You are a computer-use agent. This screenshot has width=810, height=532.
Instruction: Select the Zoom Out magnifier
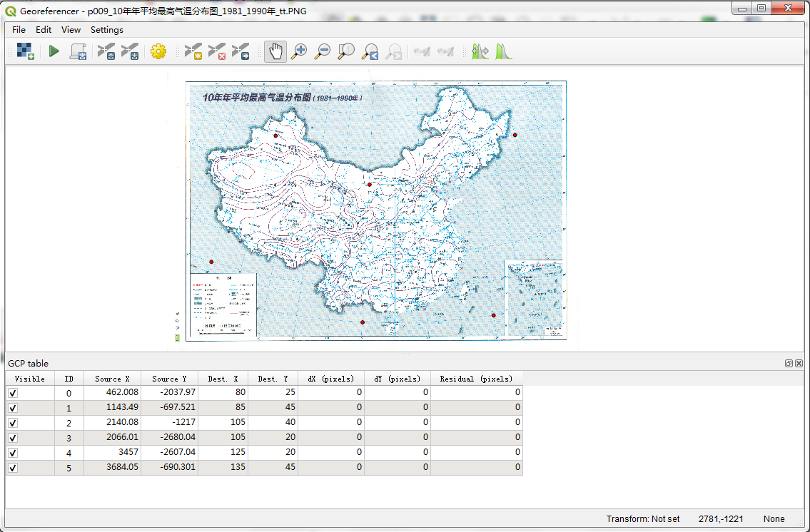pos(323,51)
